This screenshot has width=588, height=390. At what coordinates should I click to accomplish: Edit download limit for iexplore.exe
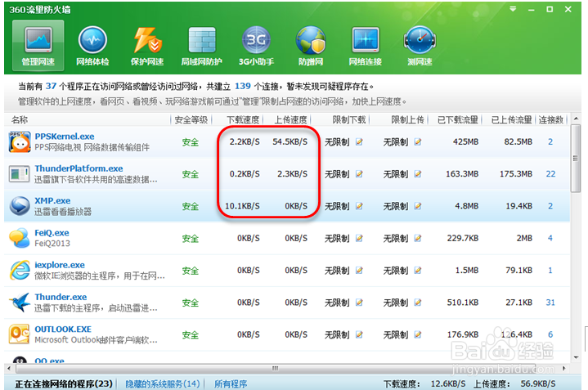click(x=359, y=271)
